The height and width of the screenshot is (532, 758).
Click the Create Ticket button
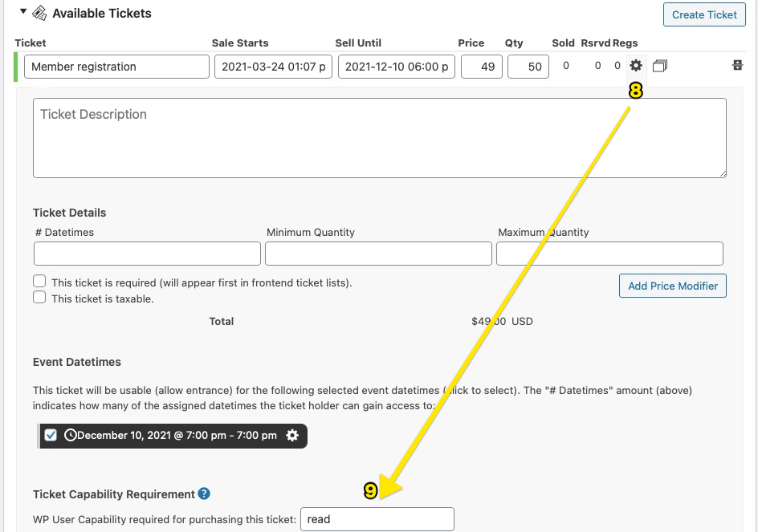[x=704, y=14]
